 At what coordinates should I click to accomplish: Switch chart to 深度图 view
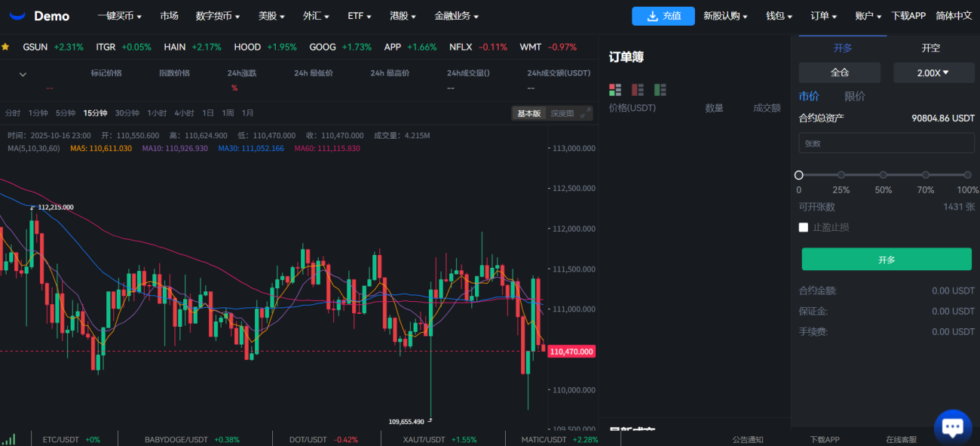562,113
